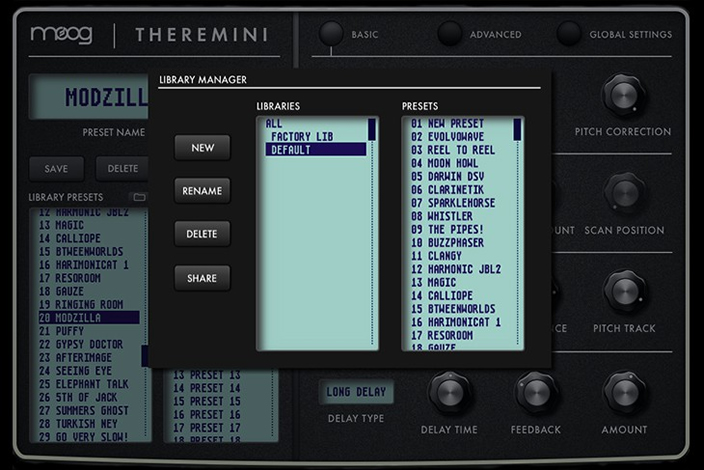
Task: Select 21 PUFFY preset
Action: pyautogui.click(x=89, y=331)
